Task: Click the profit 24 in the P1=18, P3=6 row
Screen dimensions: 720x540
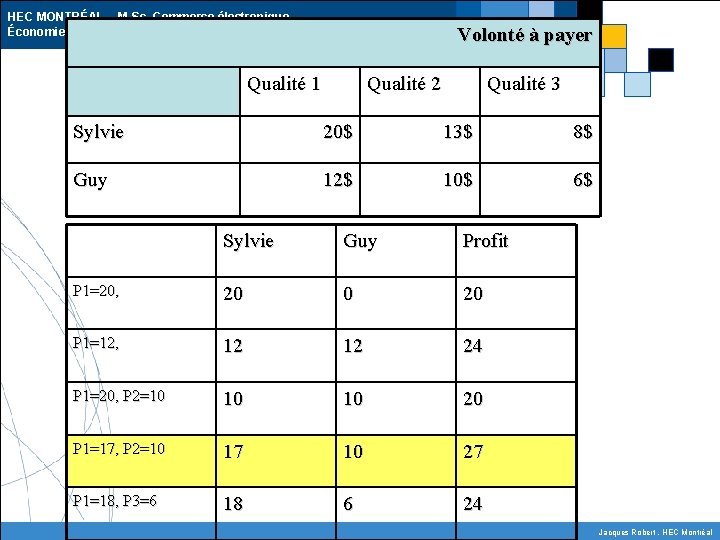Action: pos(473,504)
